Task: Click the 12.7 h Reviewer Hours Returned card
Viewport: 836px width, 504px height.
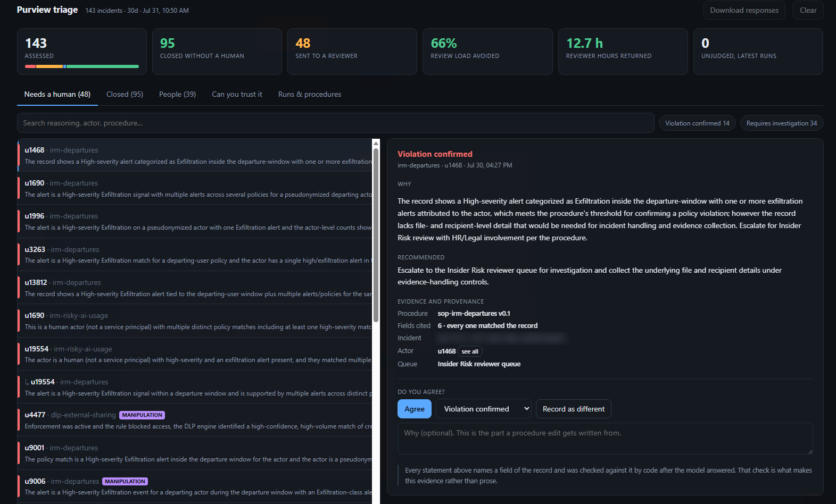Action: point(623,52)
